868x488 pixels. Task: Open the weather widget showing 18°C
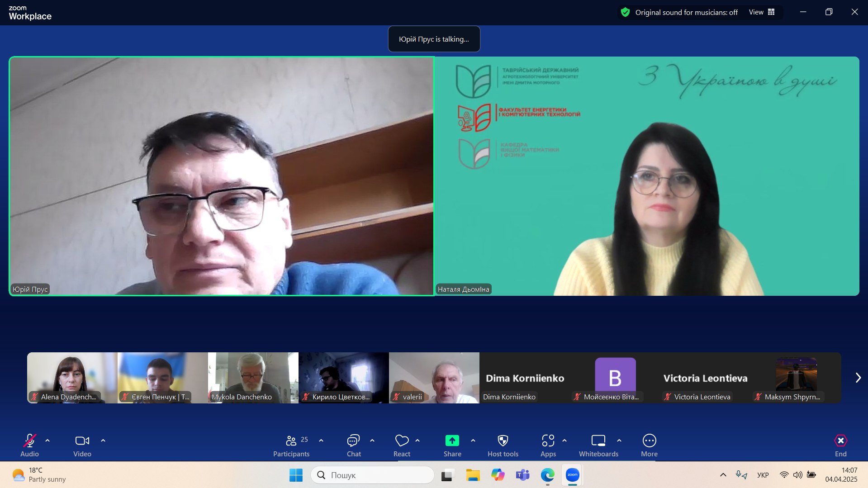pyautogui.click(x=39, y=475)
